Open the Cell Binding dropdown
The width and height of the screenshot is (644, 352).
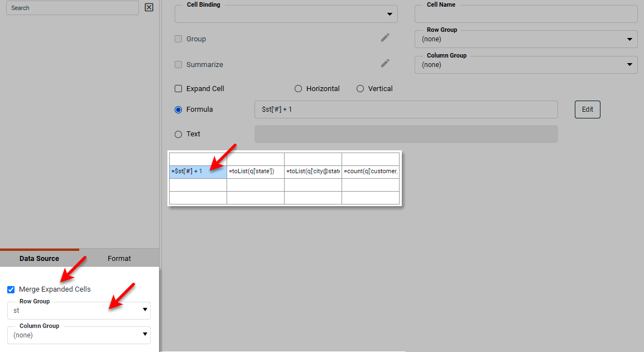pyautogui.click(x=388, y=15)
